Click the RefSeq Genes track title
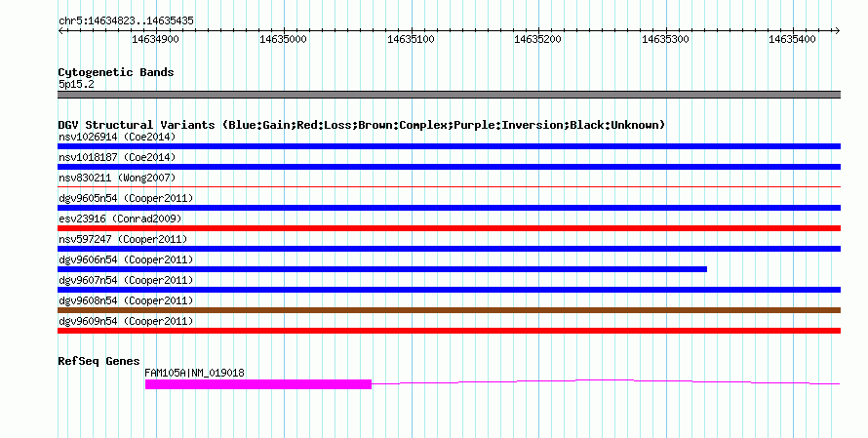The width and height of the screenshot is (868, 438). 99,361
